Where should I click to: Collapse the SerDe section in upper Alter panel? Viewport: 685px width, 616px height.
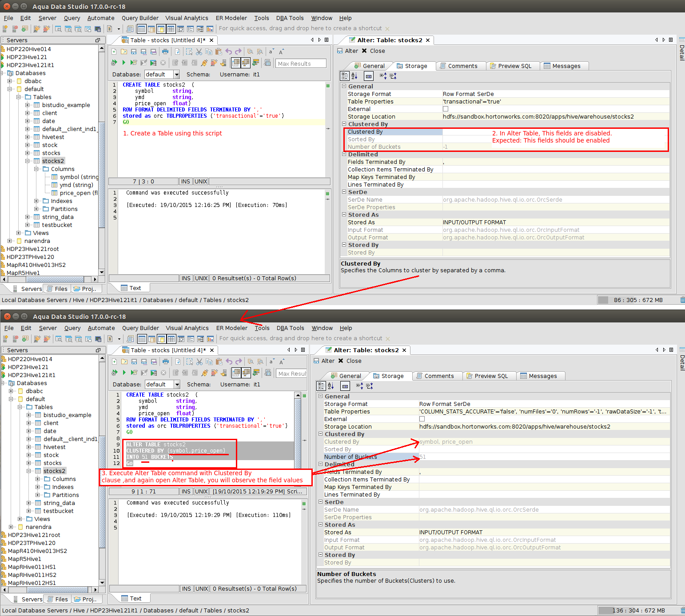(344, 192)
